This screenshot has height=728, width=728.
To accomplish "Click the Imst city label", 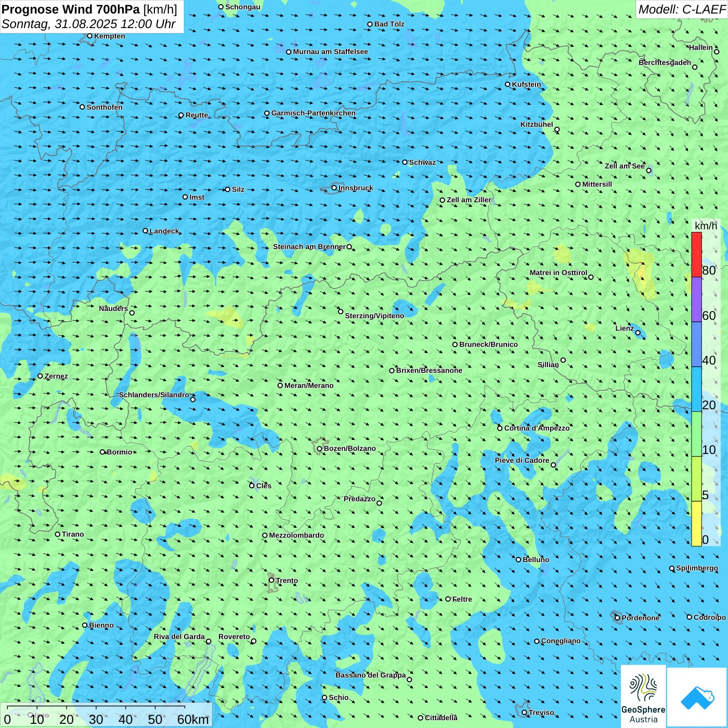I will click(197, 197).
